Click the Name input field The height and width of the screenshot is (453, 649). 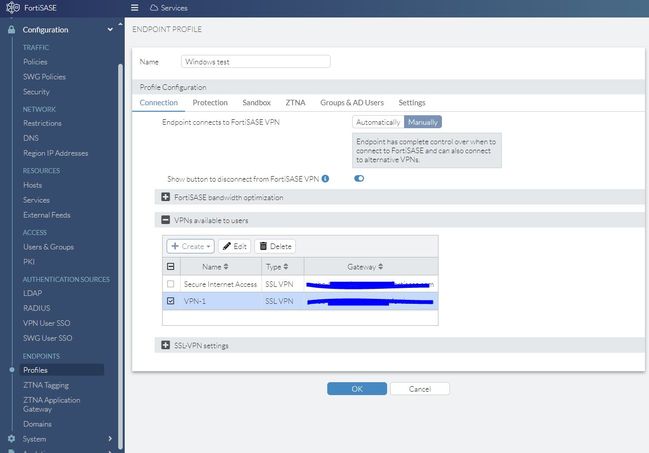tap(255, 62)
